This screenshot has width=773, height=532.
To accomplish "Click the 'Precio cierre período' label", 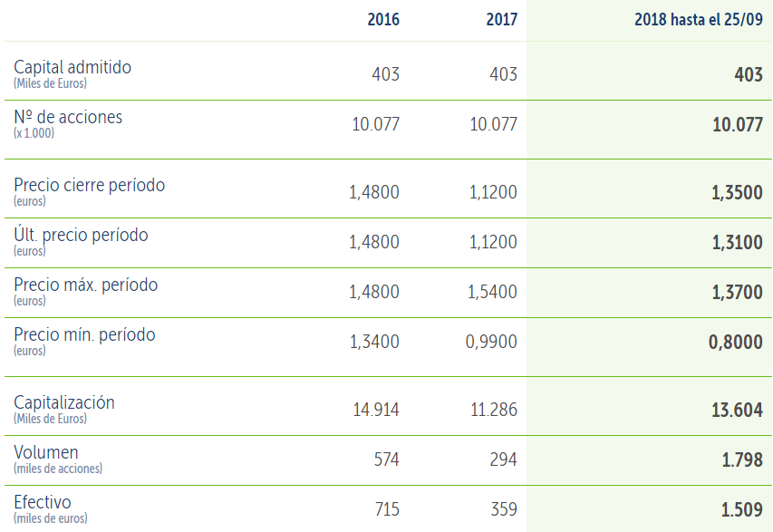I will 90,186.
